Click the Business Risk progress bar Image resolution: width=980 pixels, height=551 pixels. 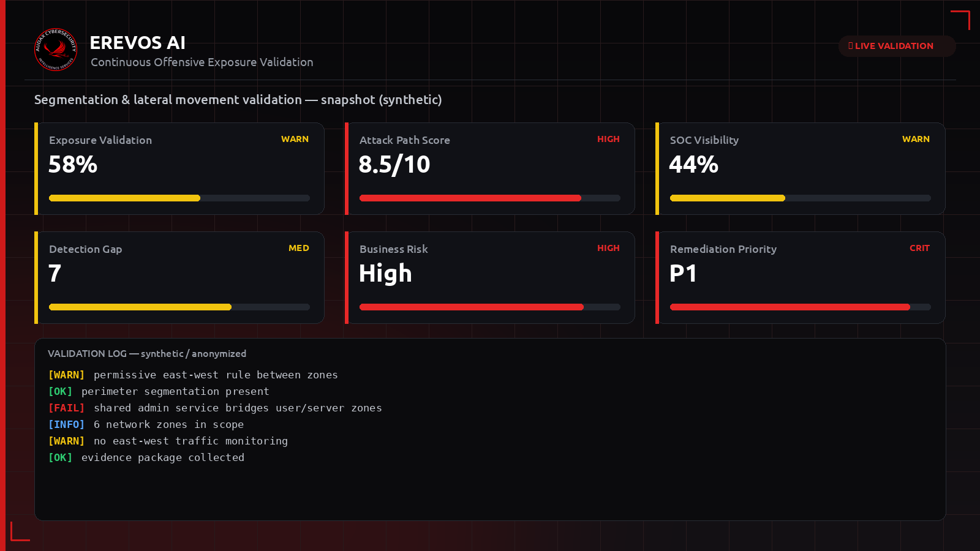coord(490,307)
